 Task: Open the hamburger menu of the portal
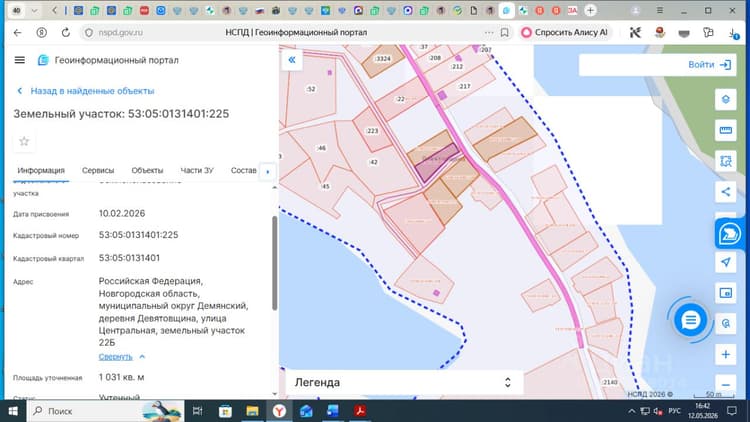click(20, 60)
